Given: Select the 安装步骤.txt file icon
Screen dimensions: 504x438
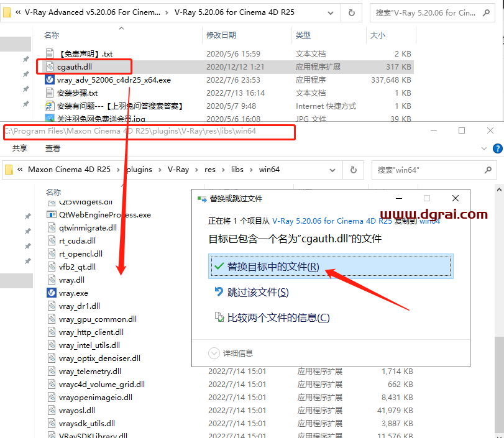Looking at the screenshot, I should tap(50, 93).
